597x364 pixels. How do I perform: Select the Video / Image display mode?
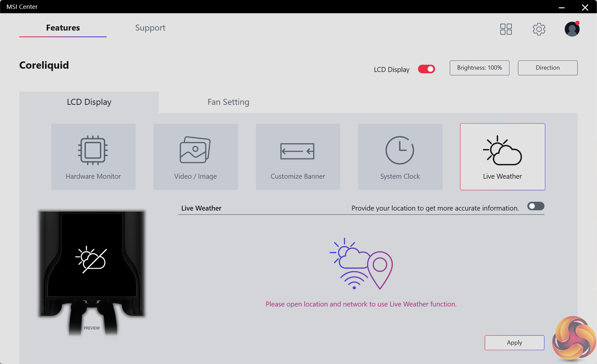[196, 157]
